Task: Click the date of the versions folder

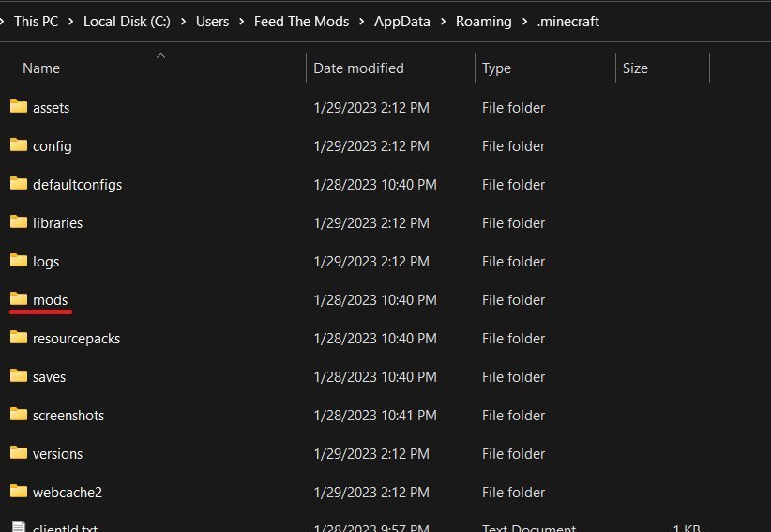Action: [371, 454]
